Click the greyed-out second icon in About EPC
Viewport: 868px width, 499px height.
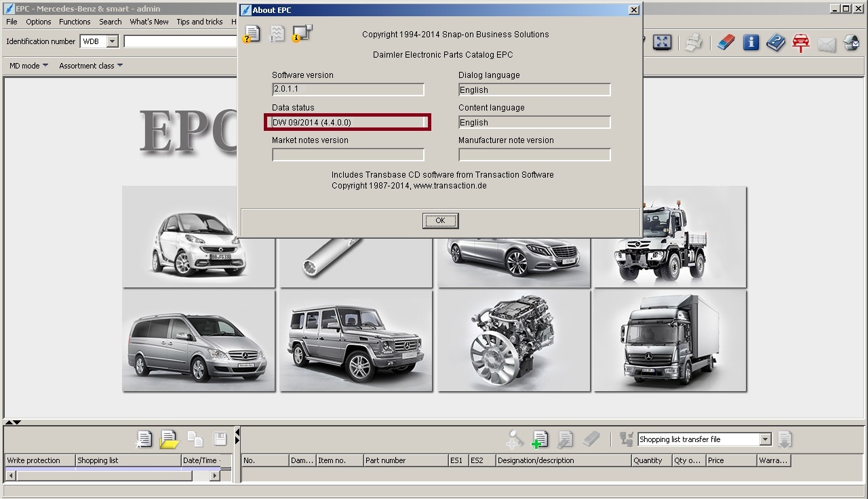click(277, 33)
